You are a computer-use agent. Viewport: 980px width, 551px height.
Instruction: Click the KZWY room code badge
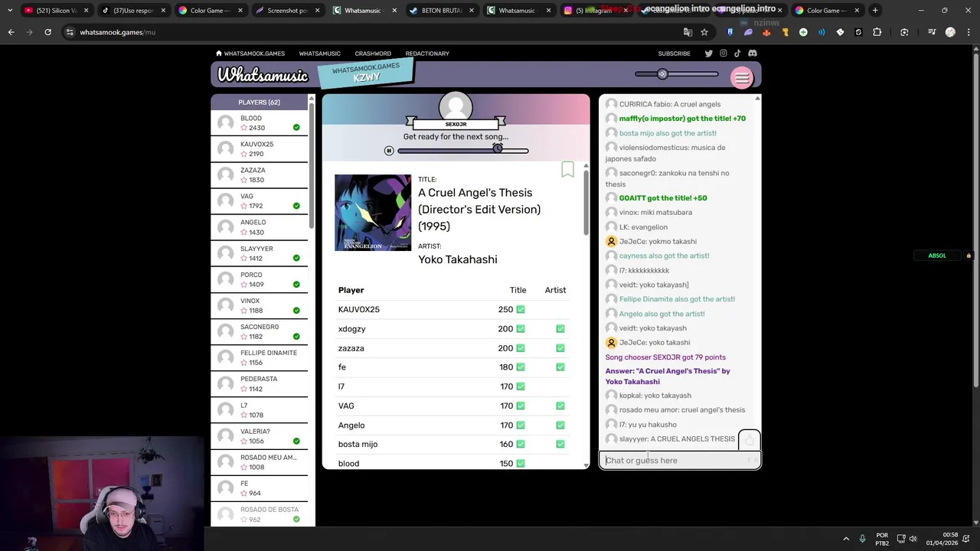366,73
